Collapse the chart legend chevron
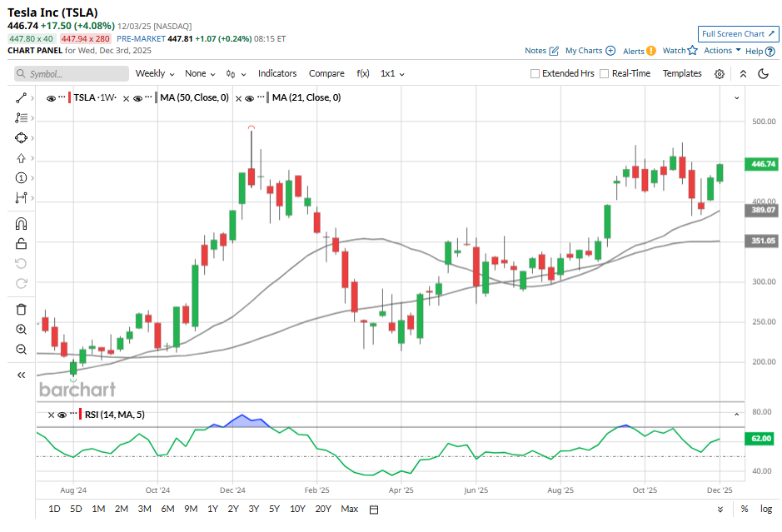Viewport: 782px width, 532px height. [737, 98]
